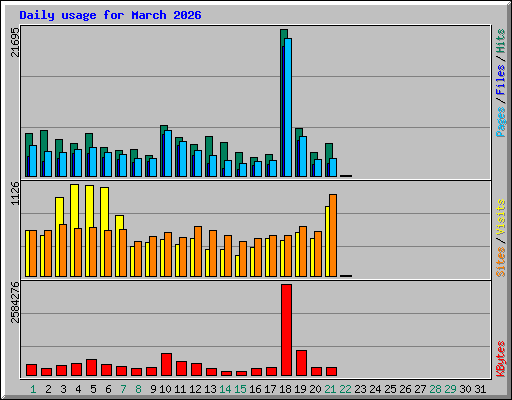Click day 2 on the date axis
The width and height of the screenshot is (512, 400).
pos(48,389)
